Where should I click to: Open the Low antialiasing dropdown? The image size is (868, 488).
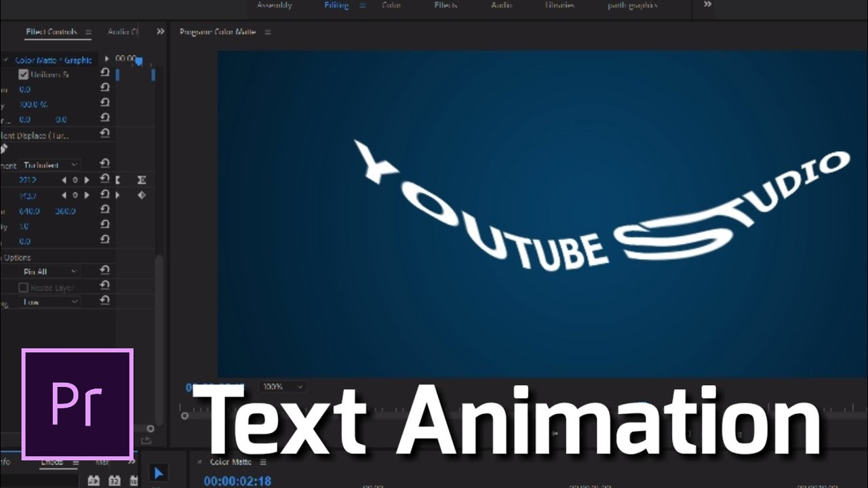[x=50, y=302]
